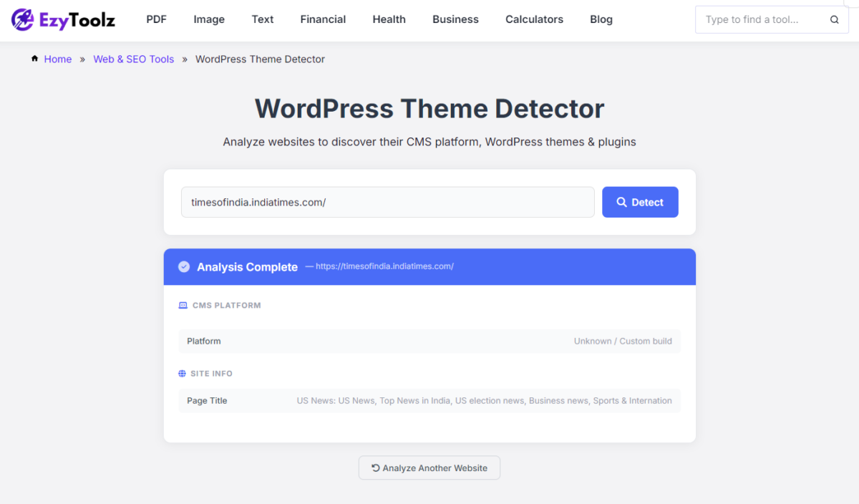Click the Detect button
859x504 pixels.
pyautogui.click(x=640, y=202)
